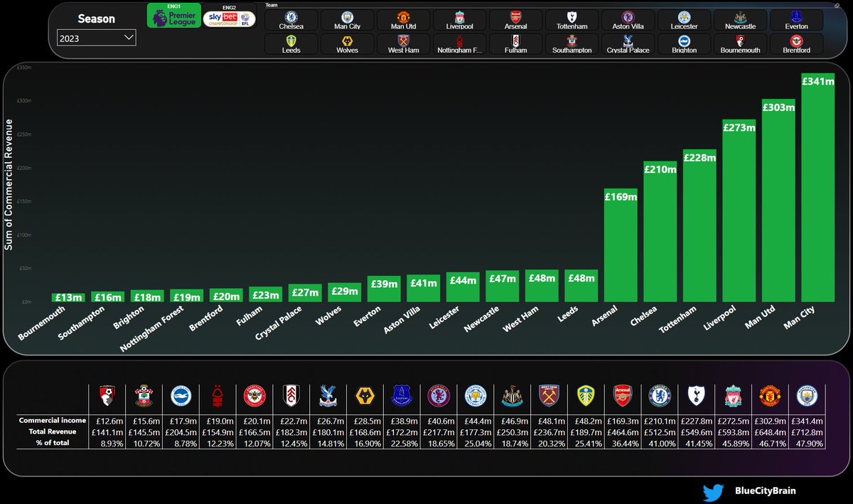853x504 pixels.
Task: Filter by Bournemouth in team slicer
Action: pos(740,44)
